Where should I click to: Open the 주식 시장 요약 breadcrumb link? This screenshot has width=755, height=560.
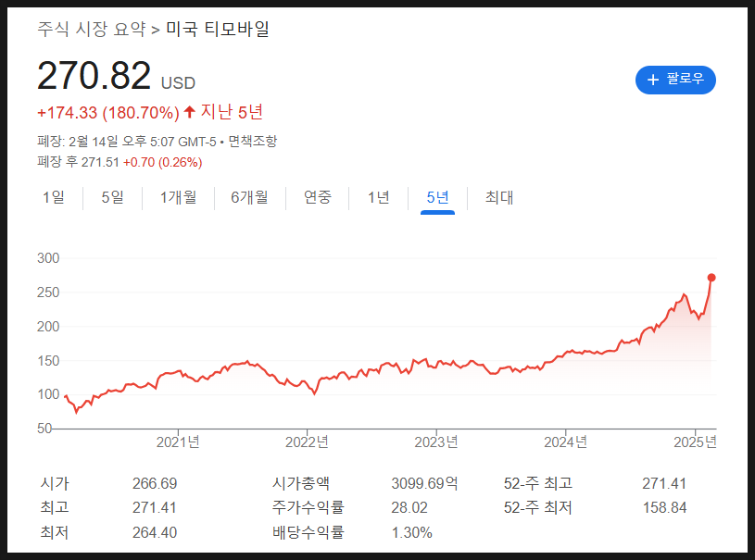(92, 30)
